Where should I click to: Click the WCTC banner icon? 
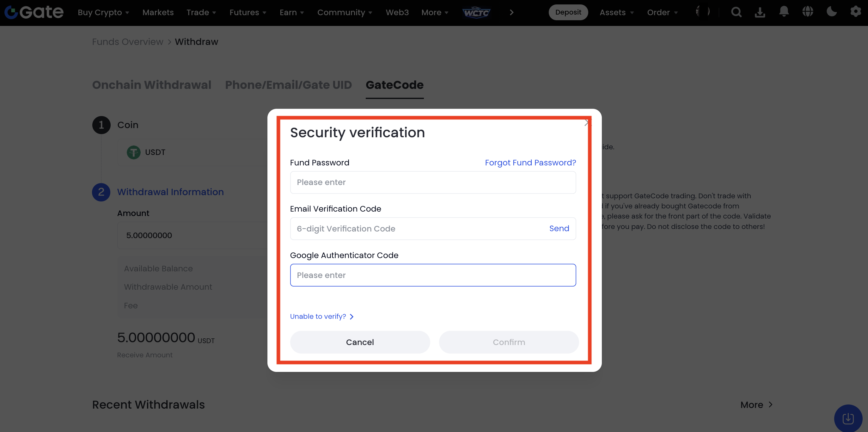point(476,12)
